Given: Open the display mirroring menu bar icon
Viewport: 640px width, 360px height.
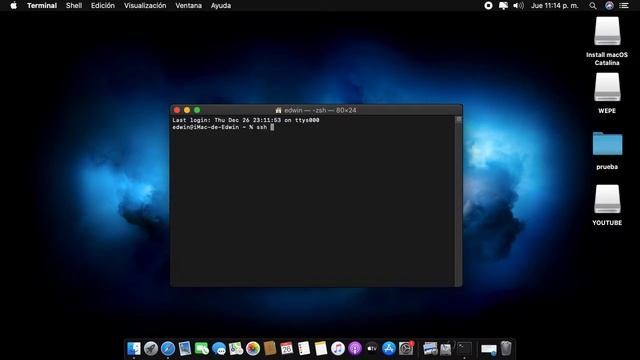Looking at the screenshot, I should [503, 5].
